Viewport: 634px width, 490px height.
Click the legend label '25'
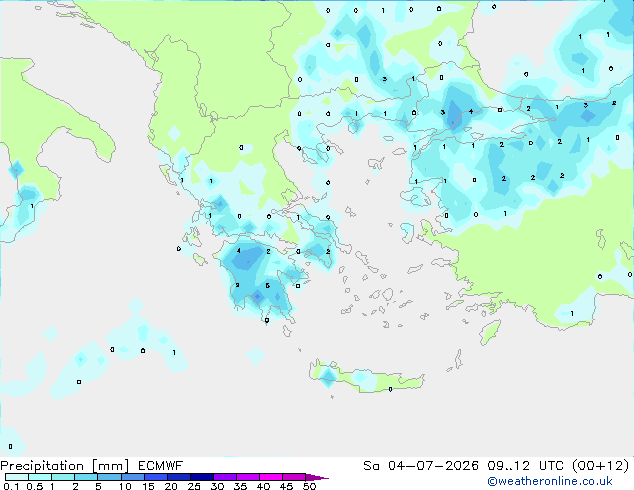pos(194,486)
